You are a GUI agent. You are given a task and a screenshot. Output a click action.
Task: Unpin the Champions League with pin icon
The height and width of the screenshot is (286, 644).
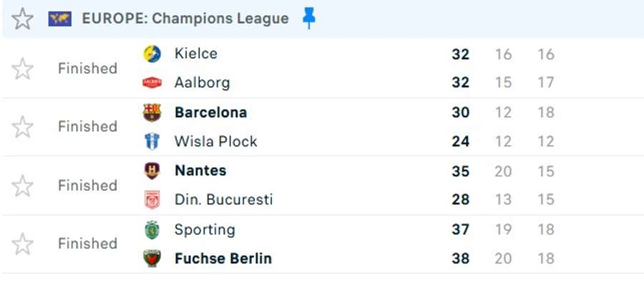point(308,19)
